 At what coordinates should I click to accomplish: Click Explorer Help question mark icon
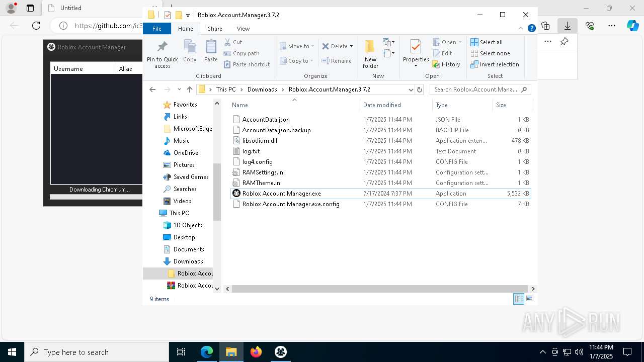[x=531, y=29]
